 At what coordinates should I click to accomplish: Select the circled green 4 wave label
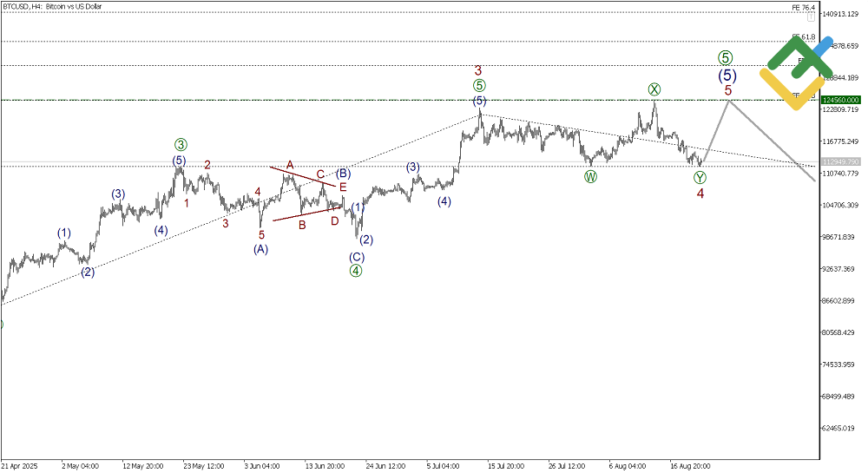(x=356, y=271)
